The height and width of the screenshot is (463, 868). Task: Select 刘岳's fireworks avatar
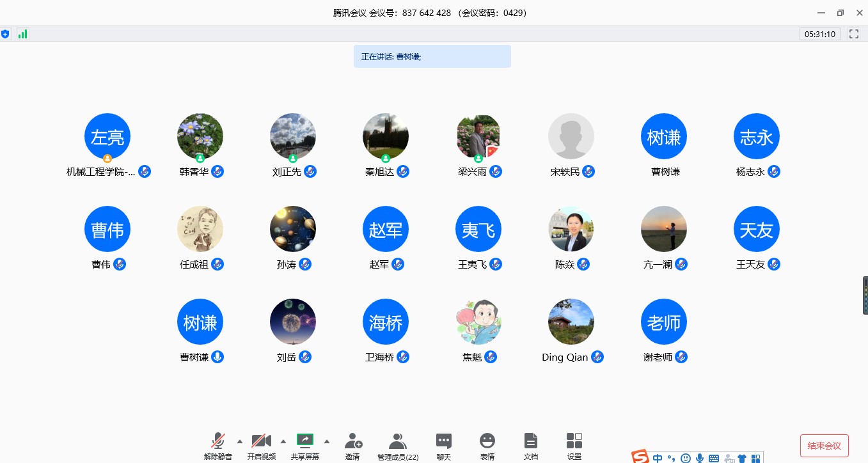click(293, 322)
